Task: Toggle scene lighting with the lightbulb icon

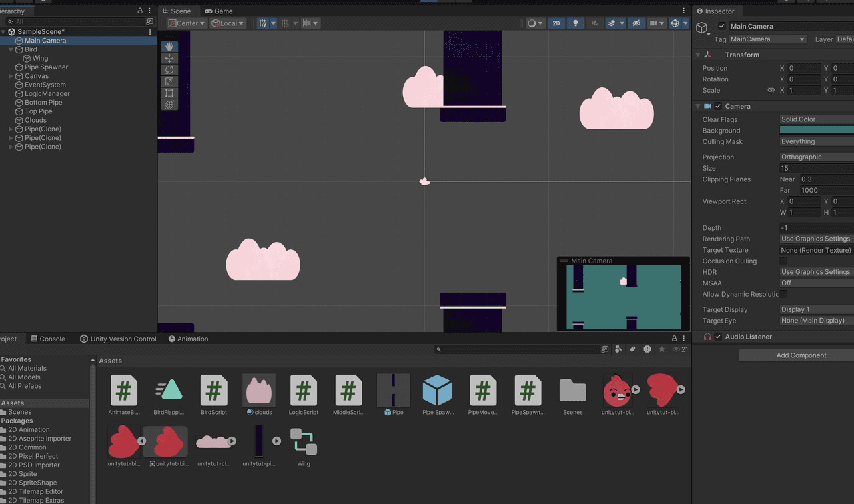Action: 576,23
